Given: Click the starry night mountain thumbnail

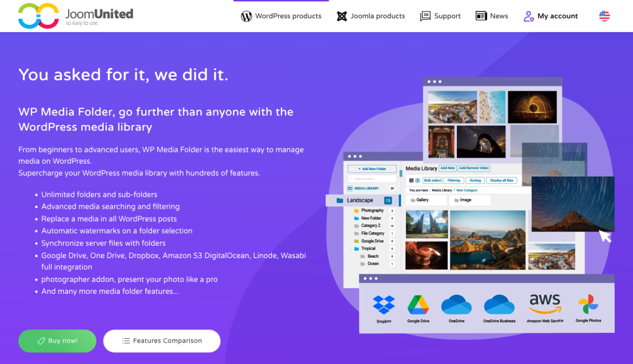Looking at the screenshot, I should click(573, 204).
